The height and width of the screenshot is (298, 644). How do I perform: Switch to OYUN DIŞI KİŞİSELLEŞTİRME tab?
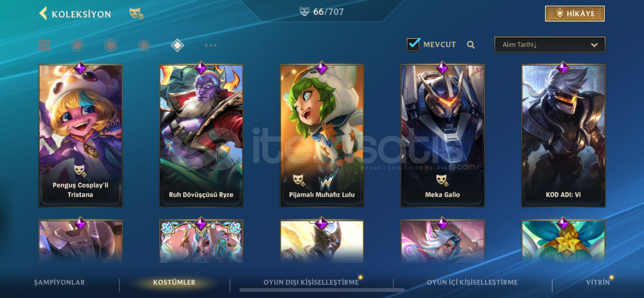(311, 282)
